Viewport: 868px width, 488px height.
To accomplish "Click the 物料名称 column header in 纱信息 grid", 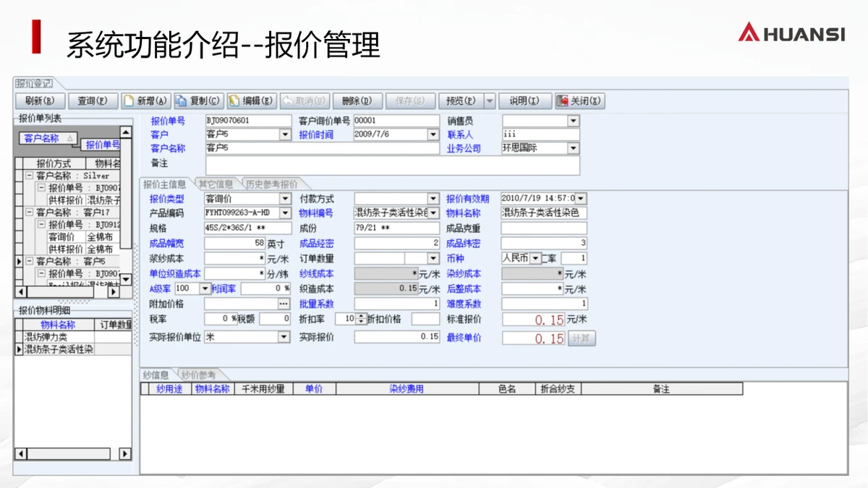I will coord(212,389).
